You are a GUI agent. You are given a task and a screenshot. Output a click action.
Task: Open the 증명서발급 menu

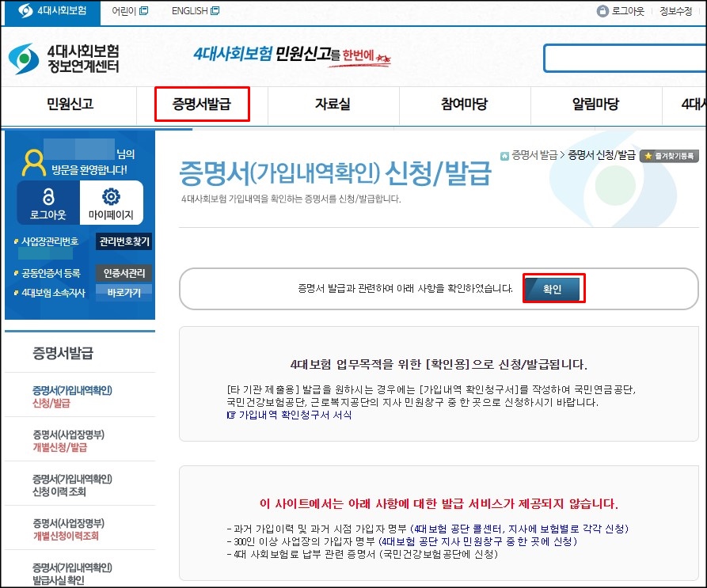[202, 104]
